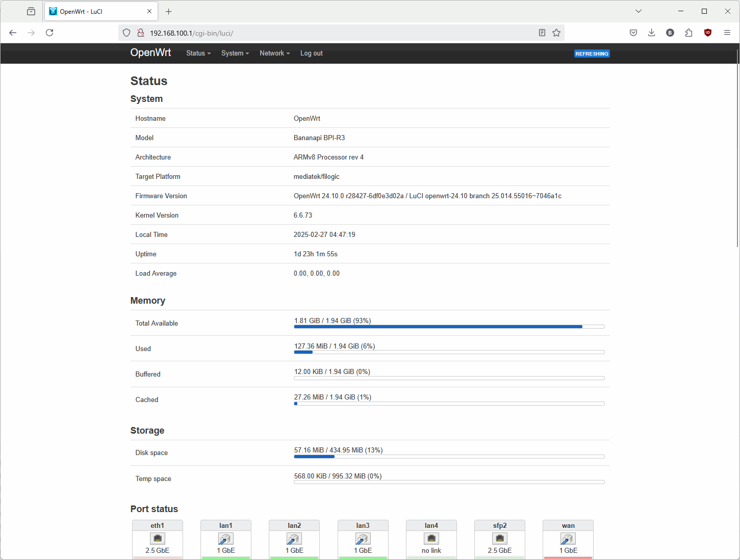Open the Firefox View icon

coord(31,11)
